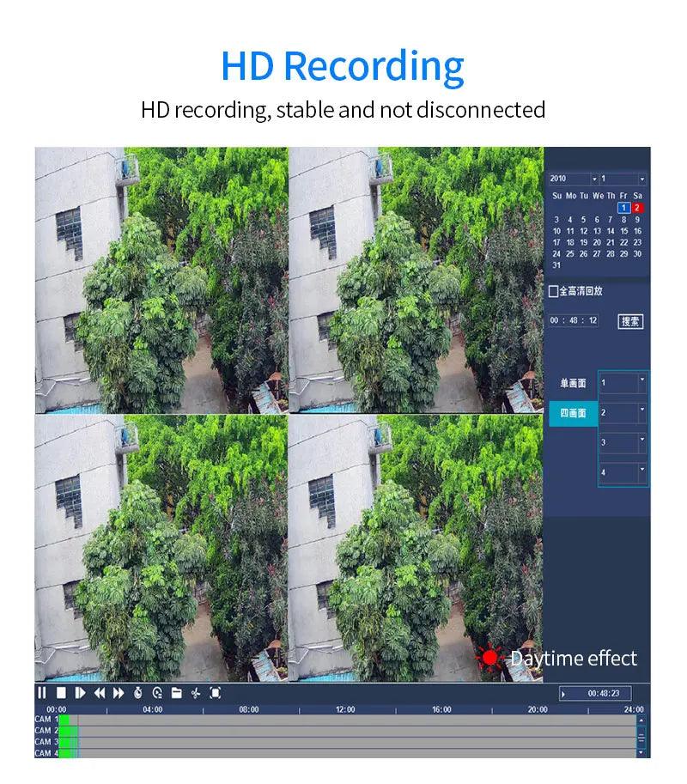Click the 搜索 search button

632,320
